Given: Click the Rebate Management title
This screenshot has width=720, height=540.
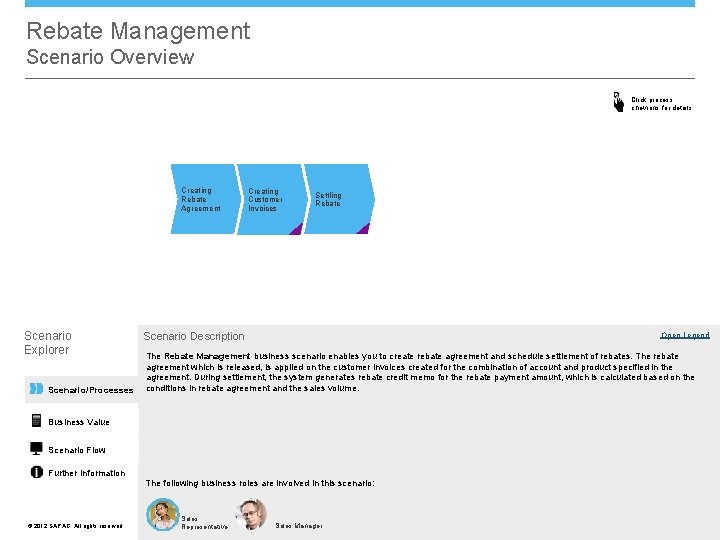Looking at the screenshot, I should 138,31.
